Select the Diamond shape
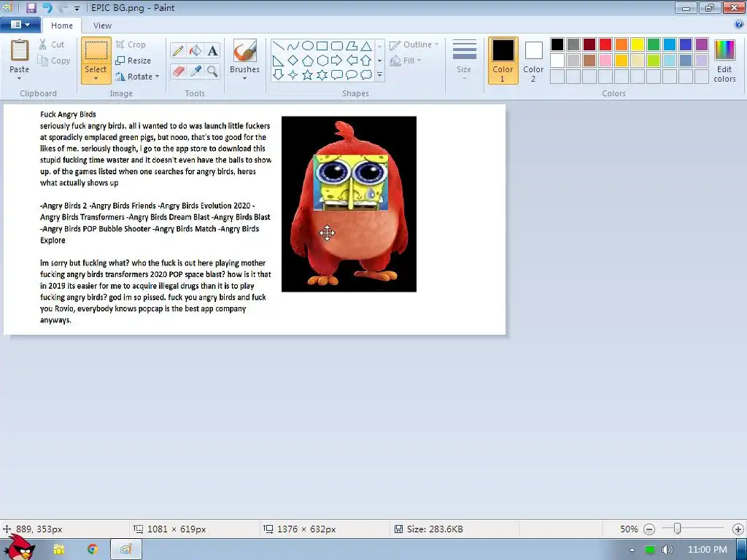This screenshot has width=747, height=560. pos(293,61)
